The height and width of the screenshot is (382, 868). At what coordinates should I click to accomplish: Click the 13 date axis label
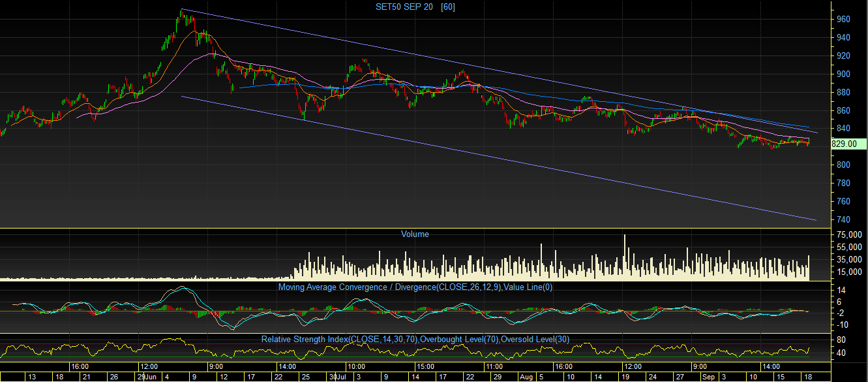click(32, 377)
